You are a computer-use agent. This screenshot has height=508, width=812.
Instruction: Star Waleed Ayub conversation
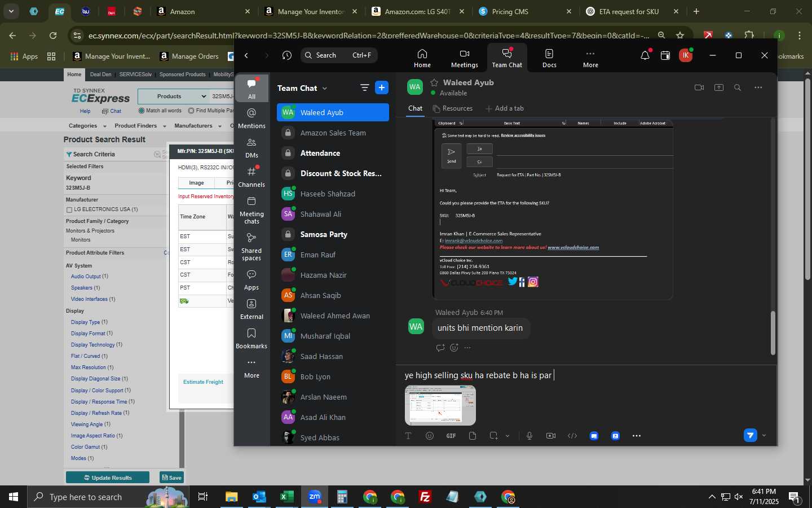tap(434, 82)
